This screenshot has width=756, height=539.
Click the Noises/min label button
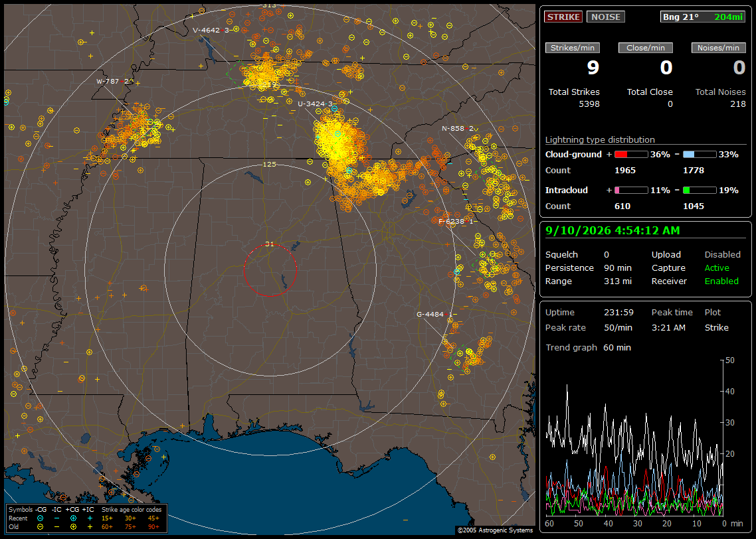[718, 48]
